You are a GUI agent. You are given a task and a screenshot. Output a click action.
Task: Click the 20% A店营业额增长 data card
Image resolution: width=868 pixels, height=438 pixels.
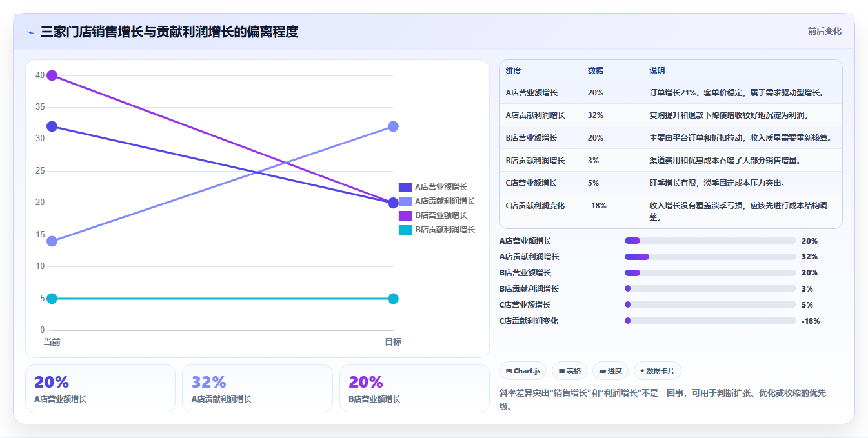(x=100, y=388)
